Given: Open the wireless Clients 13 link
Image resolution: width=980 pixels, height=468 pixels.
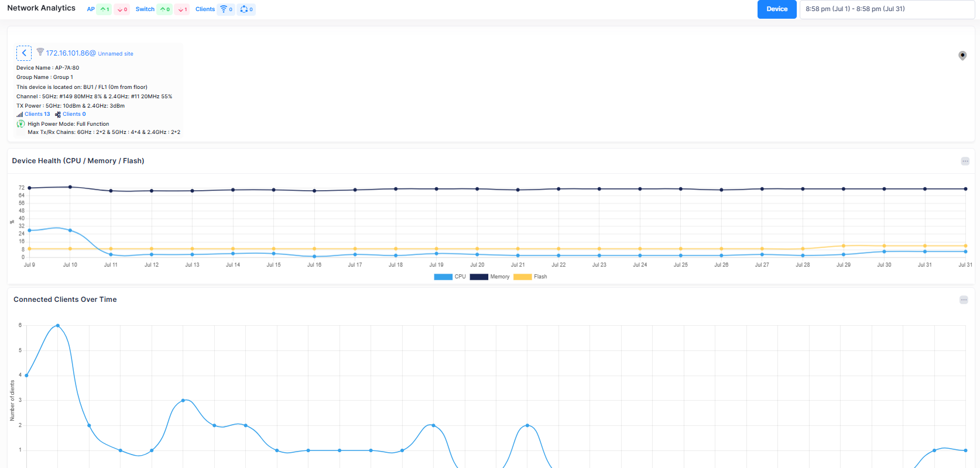Looking at the screenshot, I should pyautogui.click(x=37, y=114).
